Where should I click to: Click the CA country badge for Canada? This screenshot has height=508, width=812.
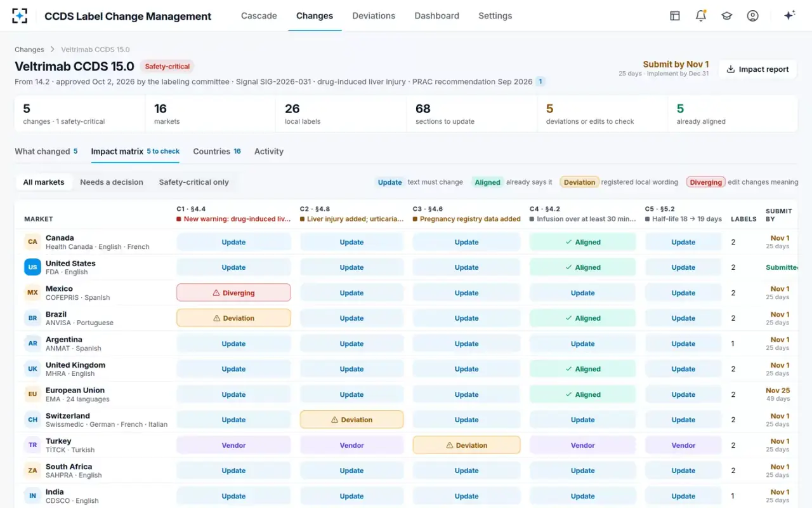(32, 242)
